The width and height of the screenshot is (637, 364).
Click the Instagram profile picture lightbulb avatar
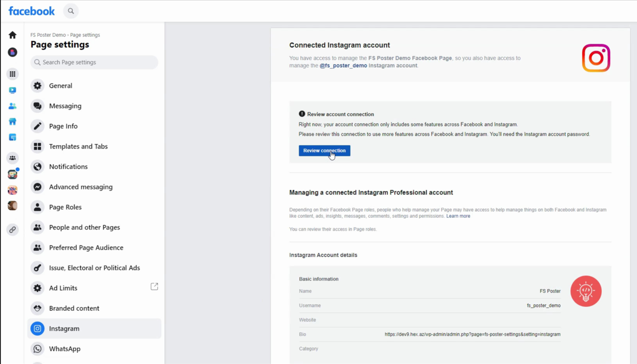pyautogui.click(x=586, y=291)
